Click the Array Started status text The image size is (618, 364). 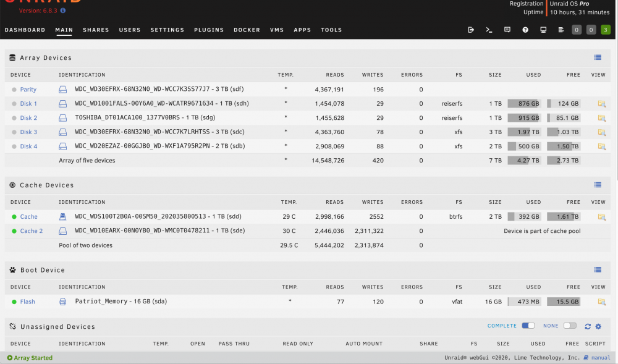[33, 358]
